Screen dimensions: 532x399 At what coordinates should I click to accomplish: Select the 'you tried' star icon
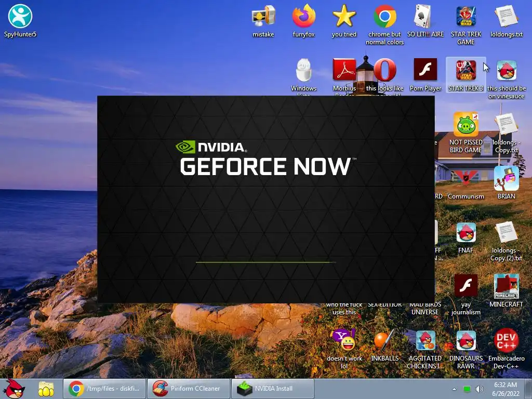click(344, 21)
